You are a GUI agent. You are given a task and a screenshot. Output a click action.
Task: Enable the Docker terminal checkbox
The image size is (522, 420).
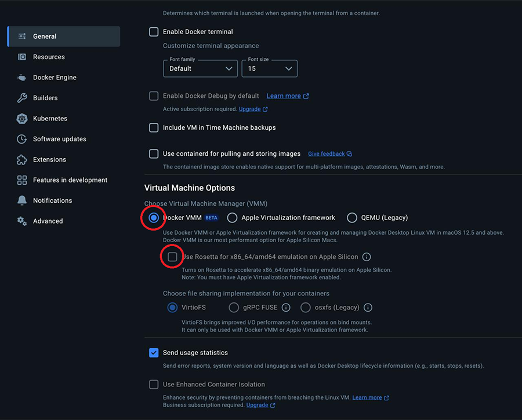pos(154,32)
